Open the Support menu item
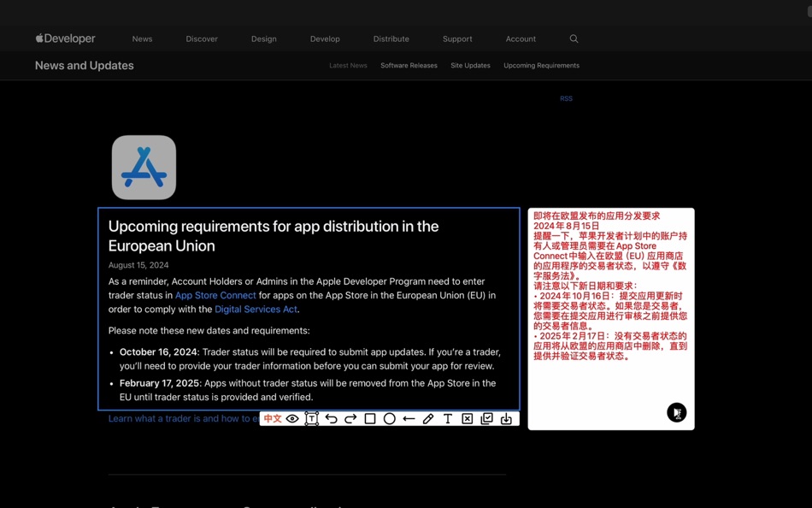Screen dimensions: 812x508 click(x=457, y=38)
